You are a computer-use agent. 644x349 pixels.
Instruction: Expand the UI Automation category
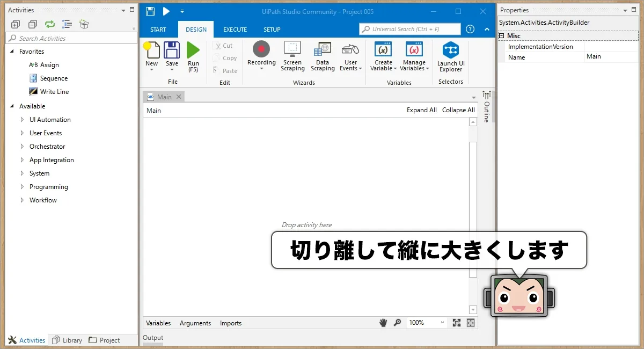pos(22,120)
